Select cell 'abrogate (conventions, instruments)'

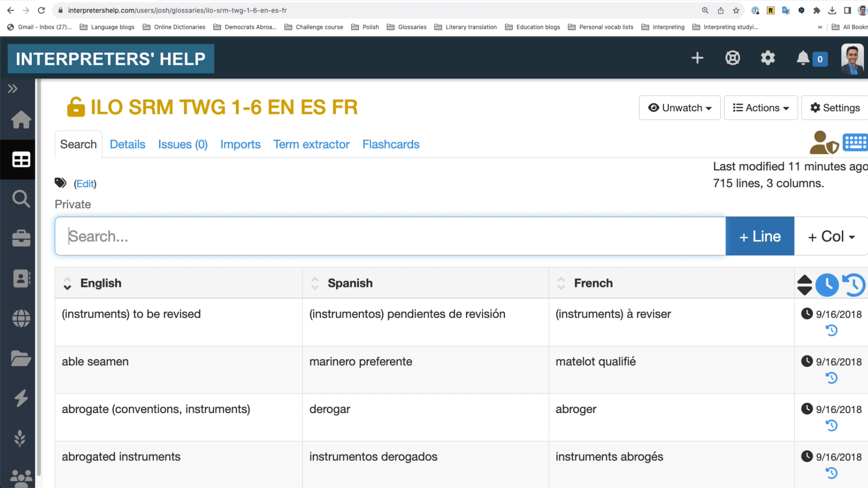[x=179, y=417]
